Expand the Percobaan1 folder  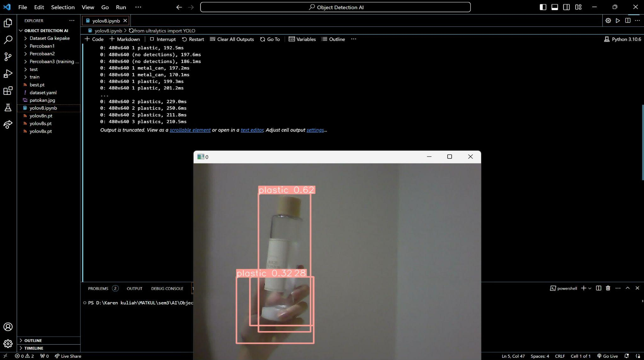(49, 46)
